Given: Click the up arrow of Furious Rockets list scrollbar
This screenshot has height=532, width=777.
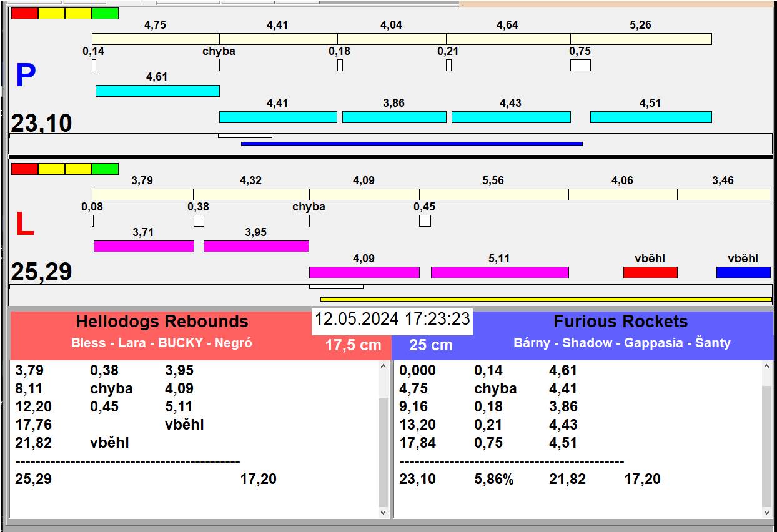Looking at the screenshot, I should coord(768,367).
